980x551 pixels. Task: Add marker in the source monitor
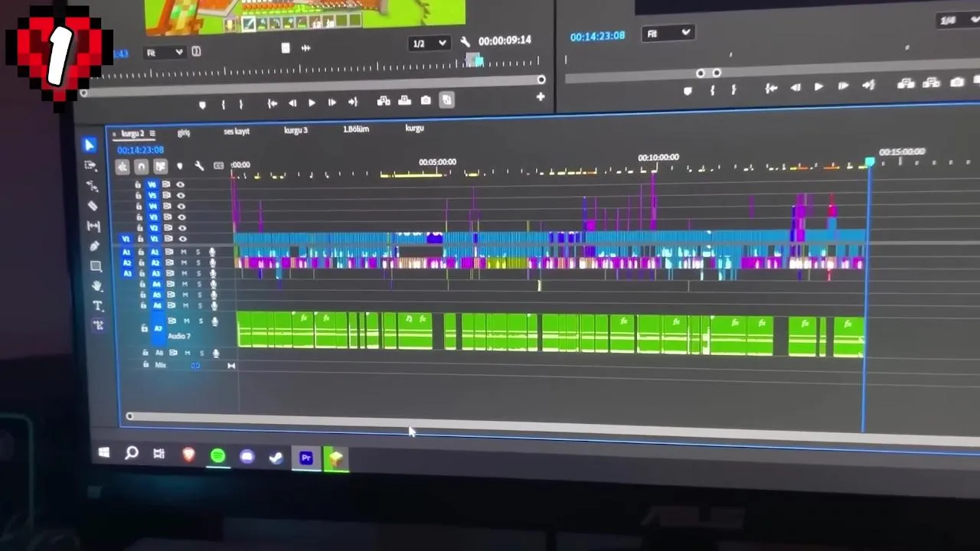pos(202,105)
